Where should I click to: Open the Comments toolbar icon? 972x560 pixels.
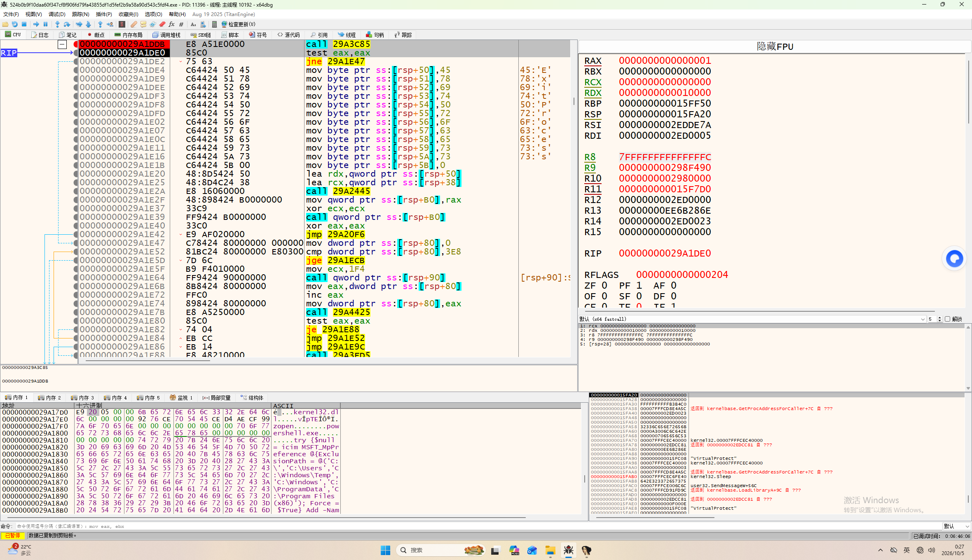coord(143,24)
